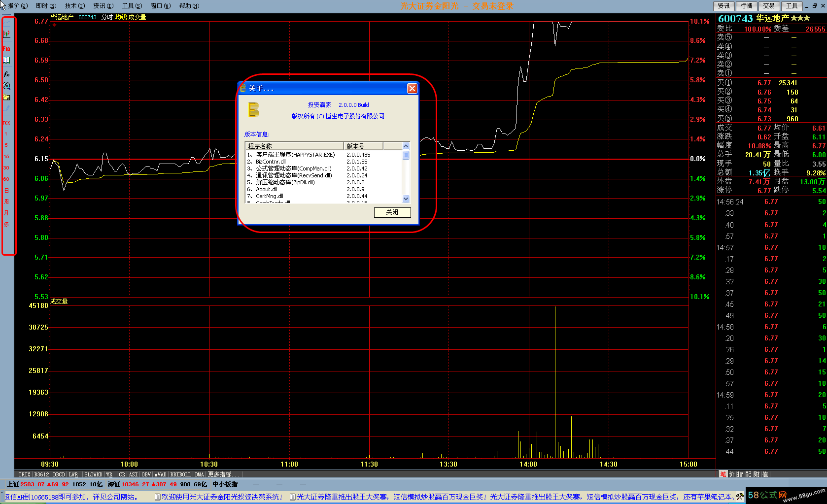Open 更多指标 to show more indicators
827x504 pixels.
pos(222,474)
